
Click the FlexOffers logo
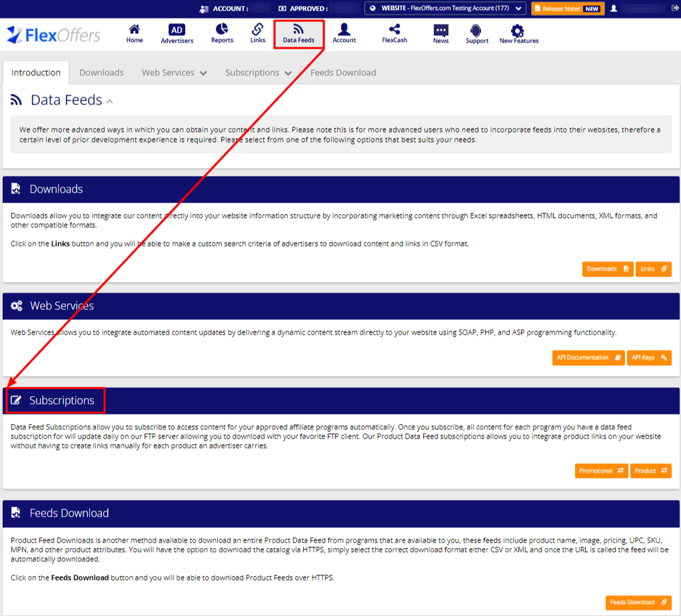pyautogui.click(x=53, y=35)
